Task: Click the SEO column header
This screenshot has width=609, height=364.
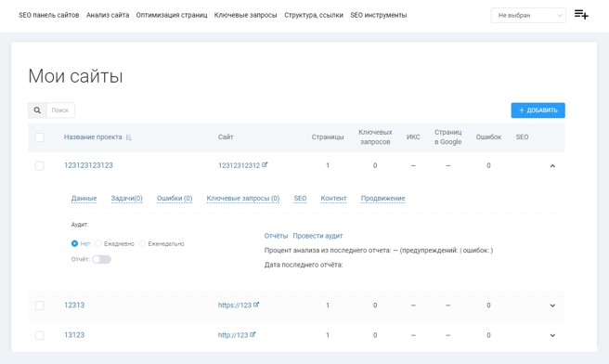Action: coord(522,137)
